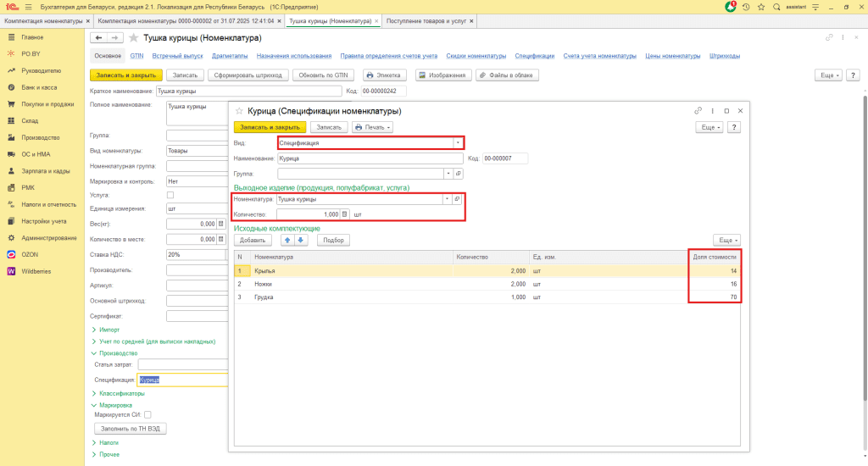This screenshot has width=868, height=466.
Task: Select the Грудка row in table
Action: pyautogui.click(x=487, y=297)
